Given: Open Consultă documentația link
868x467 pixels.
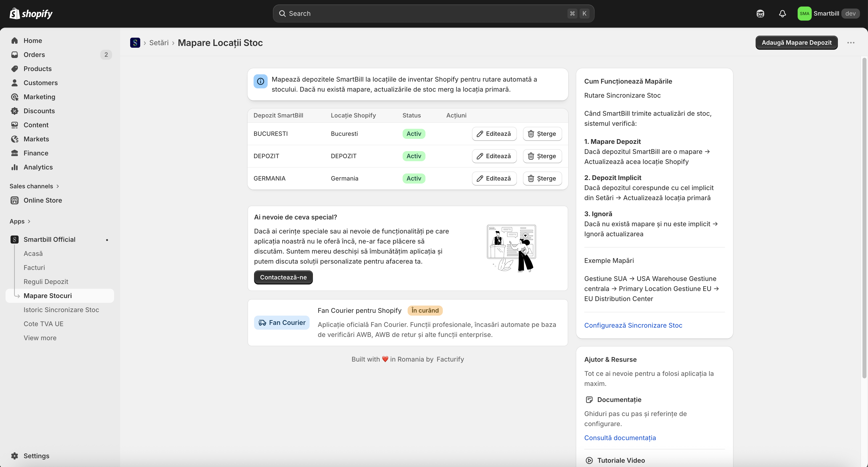Looking at the screenshot, I should pos(620,438).
